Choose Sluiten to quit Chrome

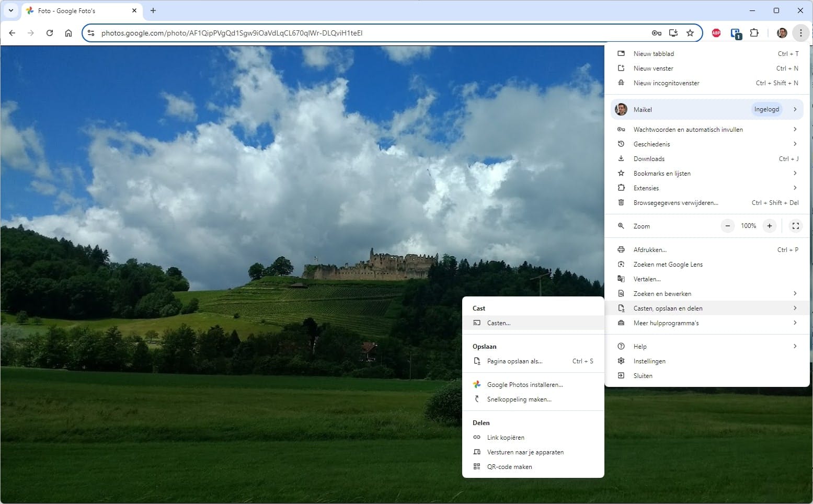[707, 375]
